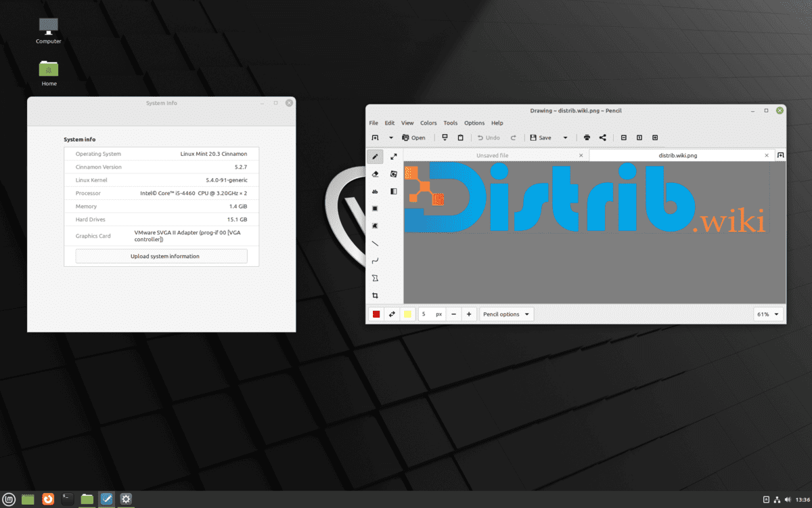
Task: Click the Paste clipboard icon
Action: pyautogui.click(x=461, y=137)
